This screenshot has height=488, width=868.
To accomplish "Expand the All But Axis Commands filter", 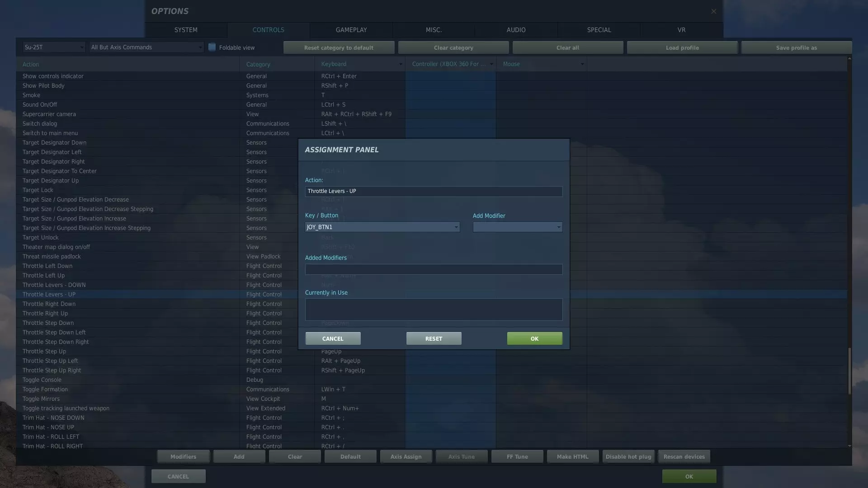I will [146, 47].
